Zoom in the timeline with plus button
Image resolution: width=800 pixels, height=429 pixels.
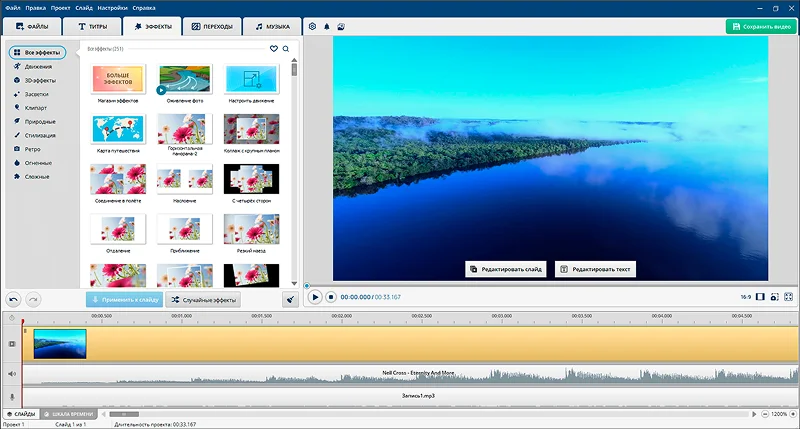pos(793,414)
